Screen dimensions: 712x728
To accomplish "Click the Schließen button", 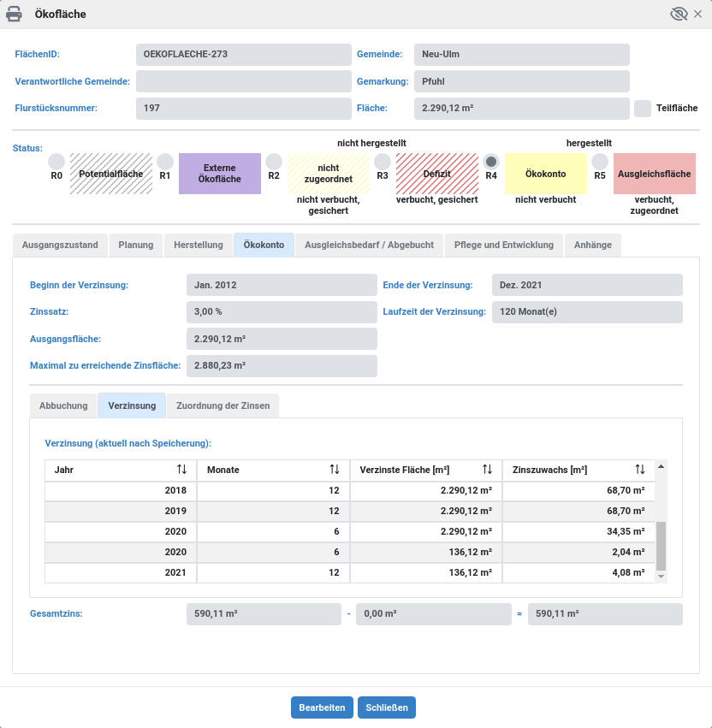I will tap(387, 707).
